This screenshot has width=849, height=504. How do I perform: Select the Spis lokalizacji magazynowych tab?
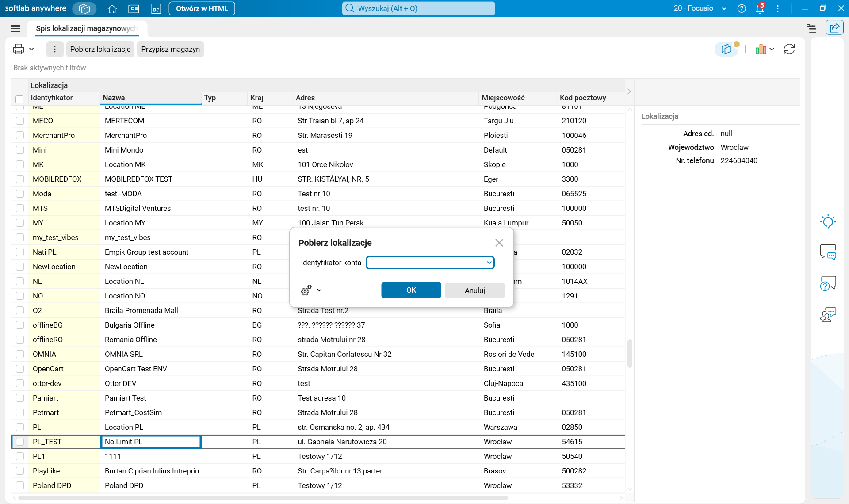click(x=86, y=28)
